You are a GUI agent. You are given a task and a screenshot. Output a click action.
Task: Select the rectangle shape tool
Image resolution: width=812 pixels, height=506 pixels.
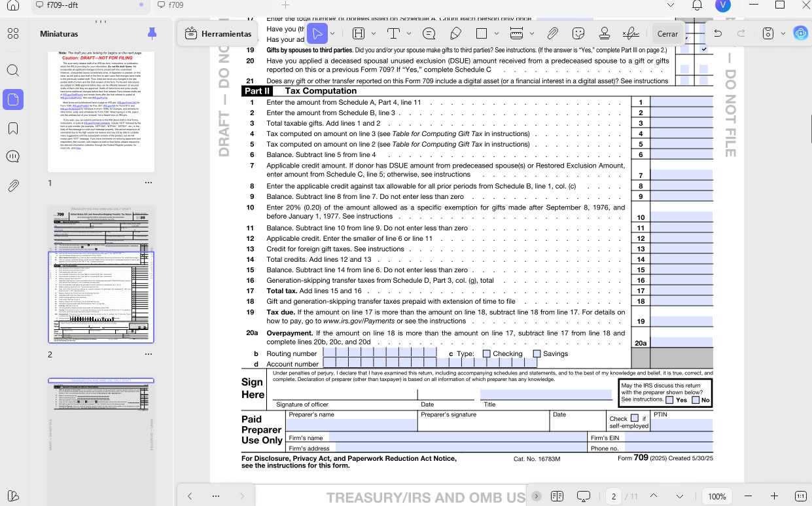click(x=482, y=33)
